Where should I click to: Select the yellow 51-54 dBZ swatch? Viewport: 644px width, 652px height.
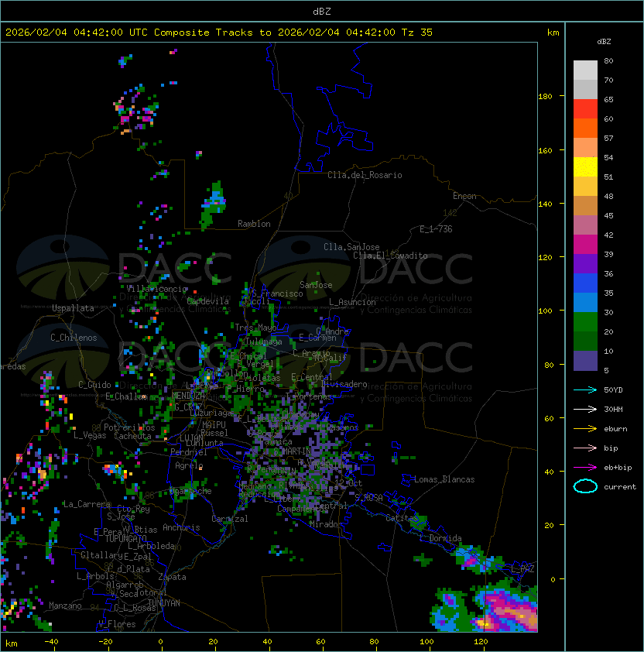585,166
